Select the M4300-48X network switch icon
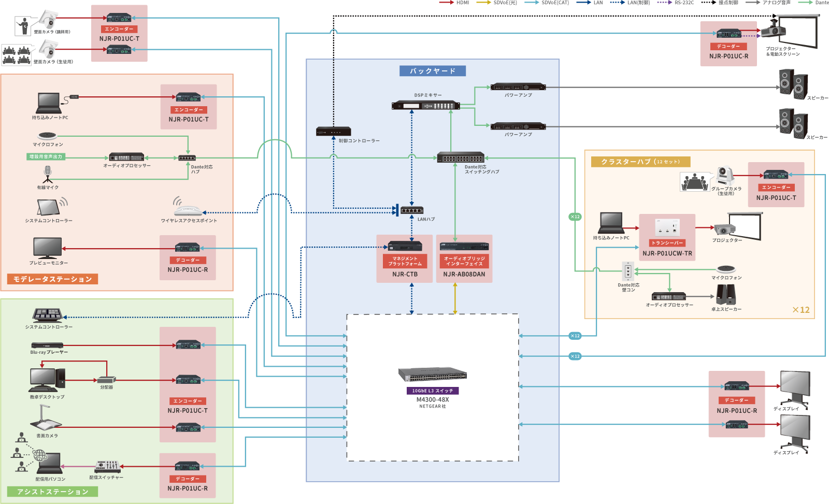 coord(432,375)
